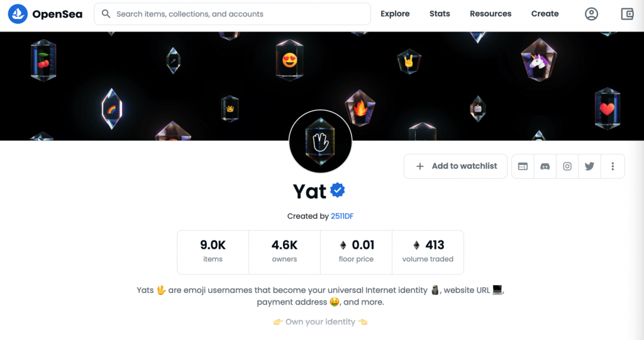Open the Stats menu
Screen dimensions: 644x340
pyautogui.click(x=440, y=14)
